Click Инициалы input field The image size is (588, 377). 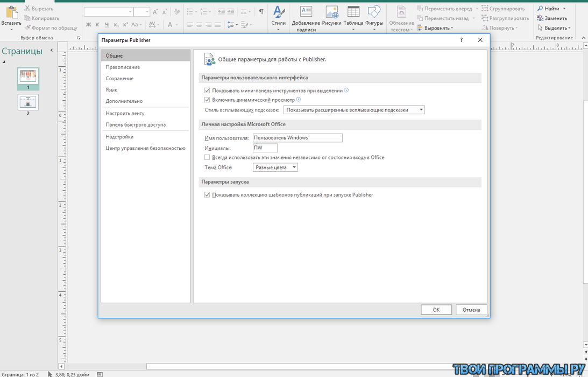point(265,148)
